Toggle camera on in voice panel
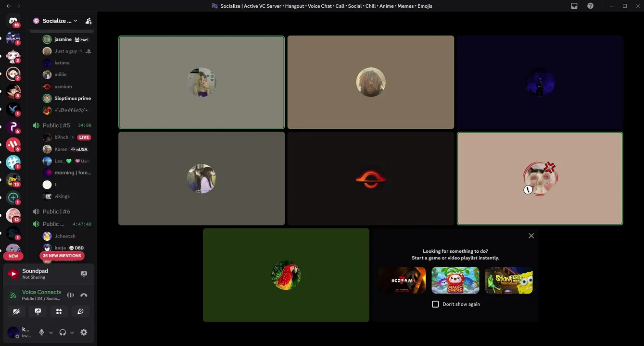The width and height of the screenshot is (644, 346). pyautogui.click(x=16, y=311)
